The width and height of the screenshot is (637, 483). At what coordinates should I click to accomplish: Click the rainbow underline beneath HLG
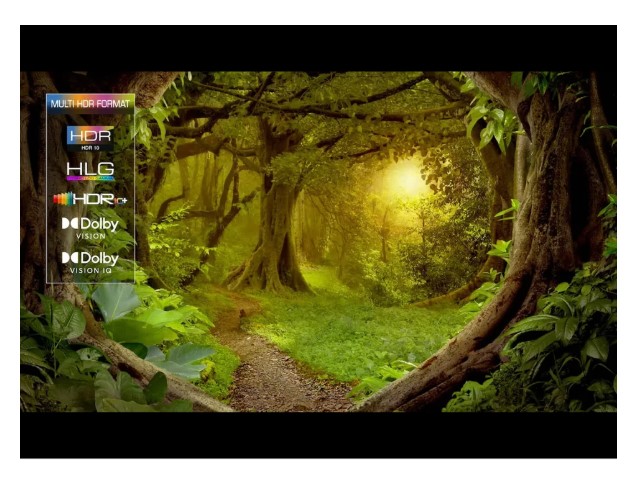90,178
